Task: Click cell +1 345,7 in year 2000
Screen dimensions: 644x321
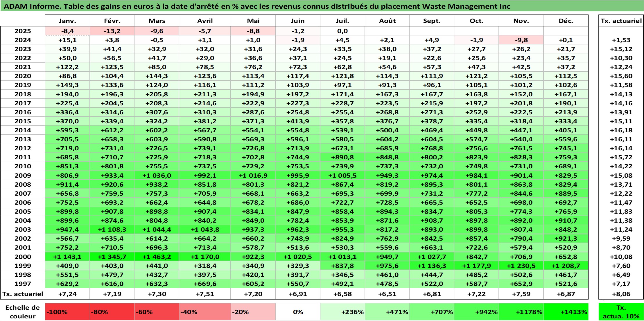Action: (x=112, y=257)
